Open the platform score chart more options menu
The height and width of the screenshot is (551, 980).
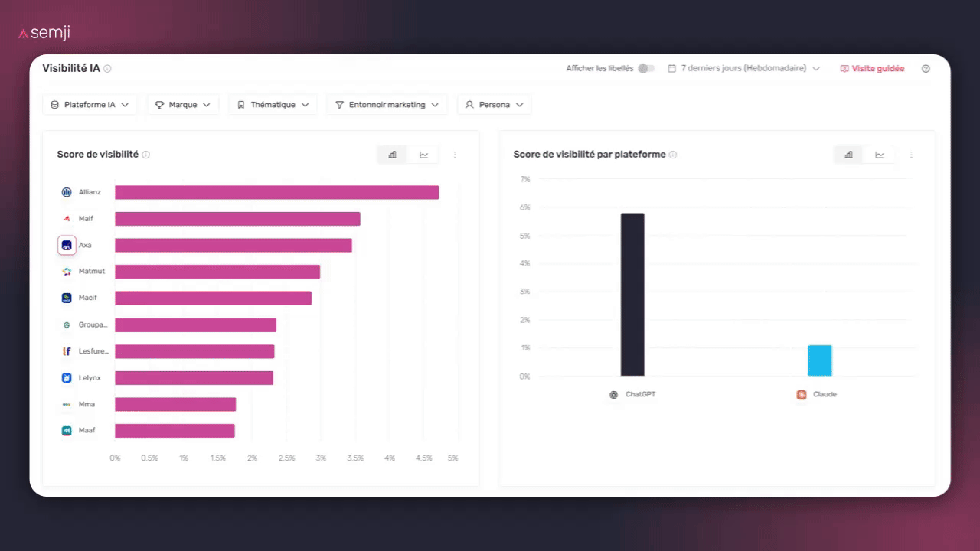click(911, 155)
